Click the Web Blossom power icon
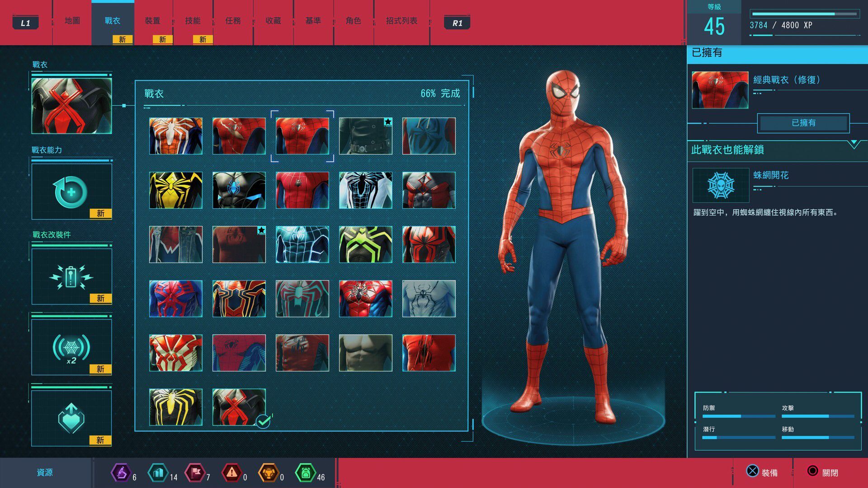868x488 pixels. [721, 185]
